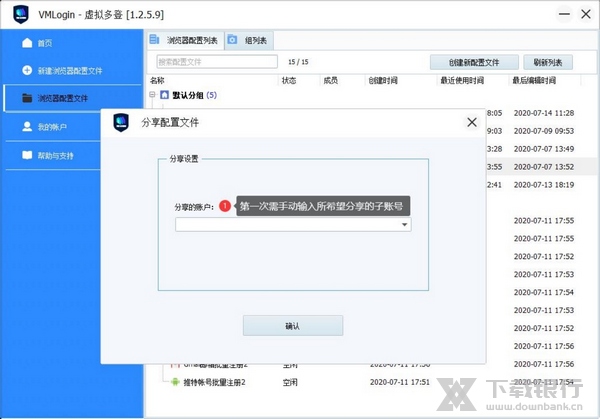Image resolution: width=600 pixels, height=419 pixels.
Task: Open the book icon for 帮助与支持
Action: (x=27, y=155)
